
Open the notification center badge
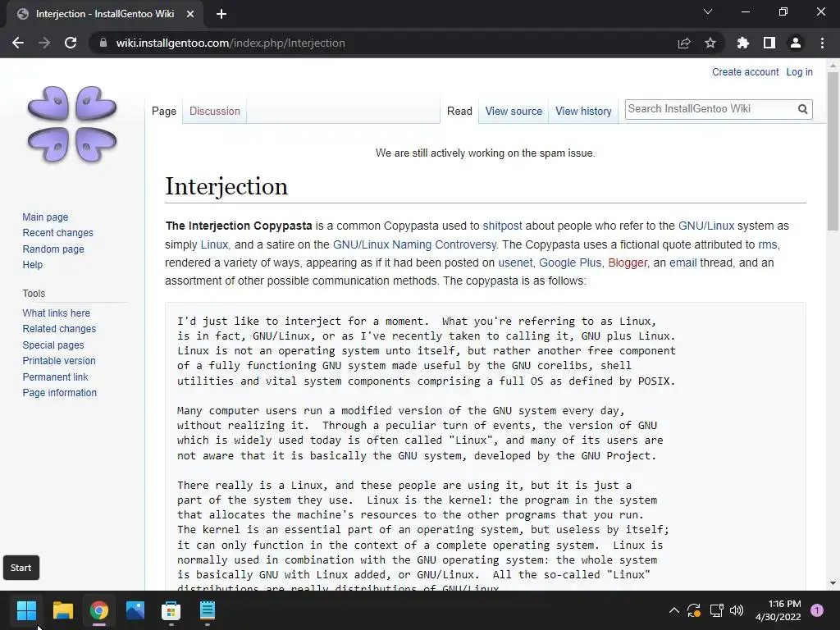[817, 610]
